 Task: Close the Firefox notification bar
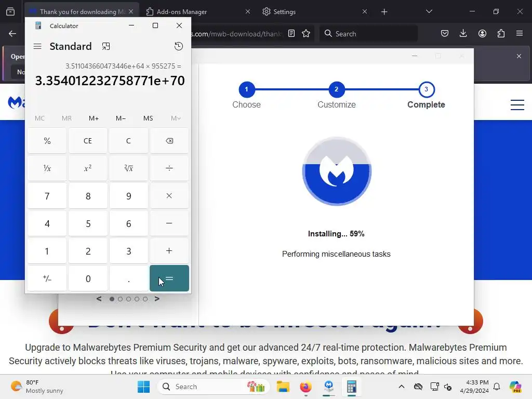click(x=519, y=56)
